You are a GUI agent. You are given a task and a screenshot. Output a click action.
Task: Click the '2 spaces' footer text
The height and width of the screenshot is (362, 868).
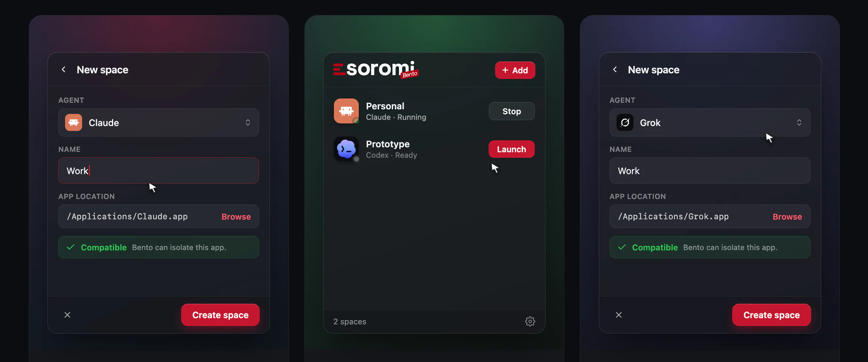click(x=350, y=321)
